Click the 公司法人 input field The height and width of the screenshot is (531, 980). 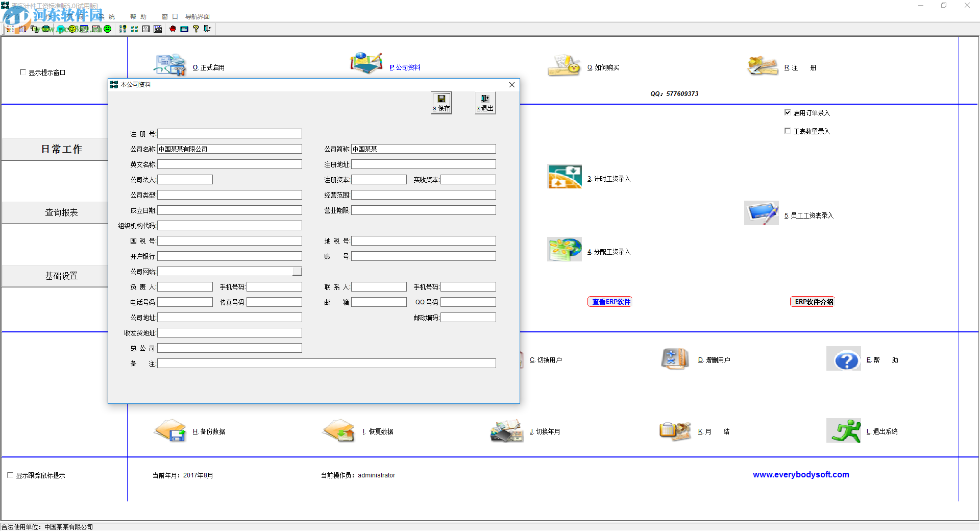pyautogui.click(x=185, y=180)
